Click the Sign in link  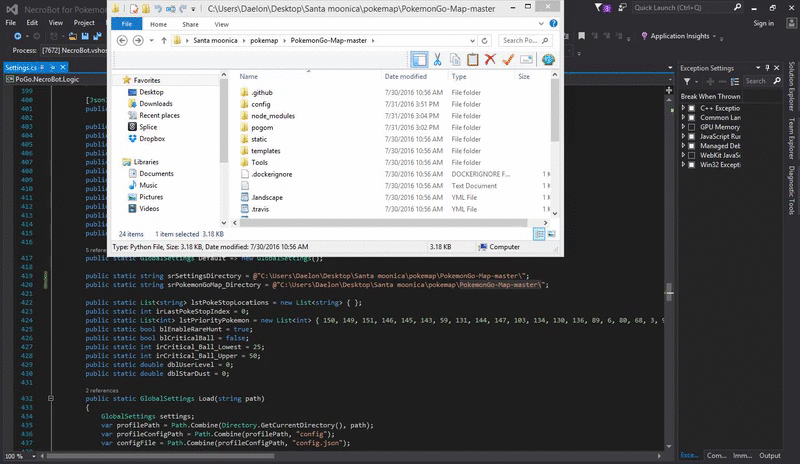coord(763,23)
